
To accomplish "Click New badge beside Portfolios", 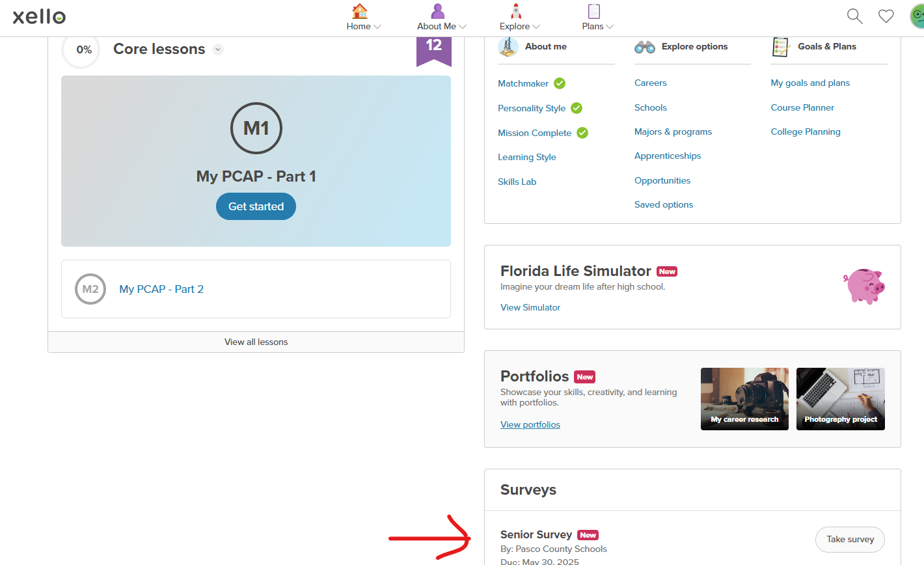I will tap(585, 377).
